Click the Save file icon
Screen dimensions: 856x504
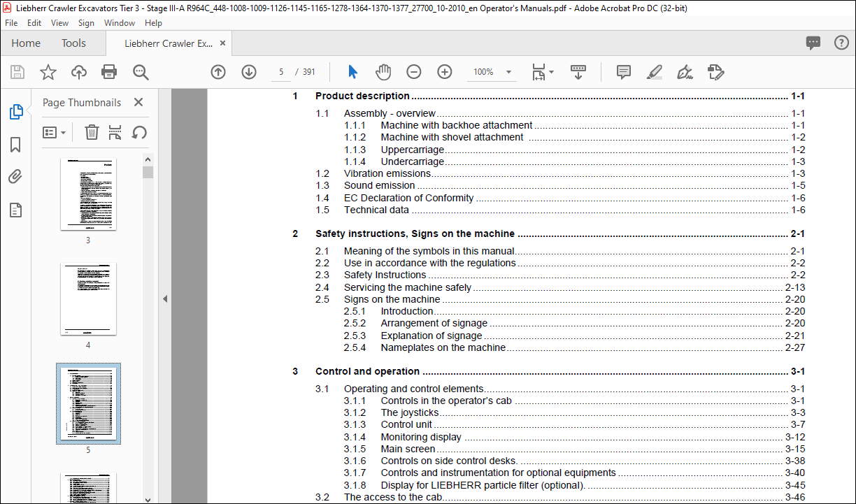pyautogui.click(x=17, y=72)
